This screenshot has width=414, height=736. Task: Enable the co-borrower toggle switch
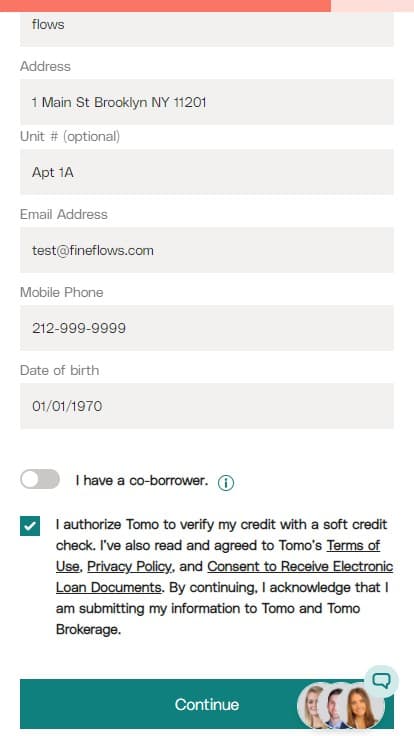pos(40,479)
